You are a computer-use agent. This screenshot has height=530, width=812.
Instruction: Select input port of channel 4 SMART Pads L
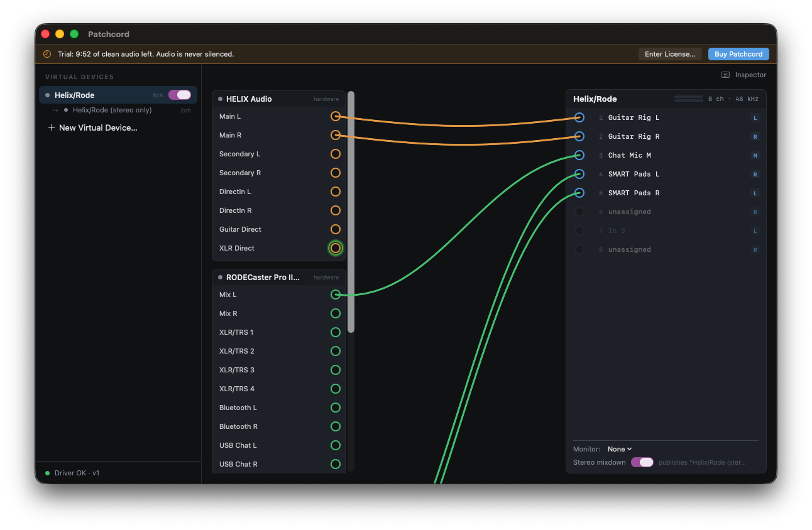coord(579,174)
